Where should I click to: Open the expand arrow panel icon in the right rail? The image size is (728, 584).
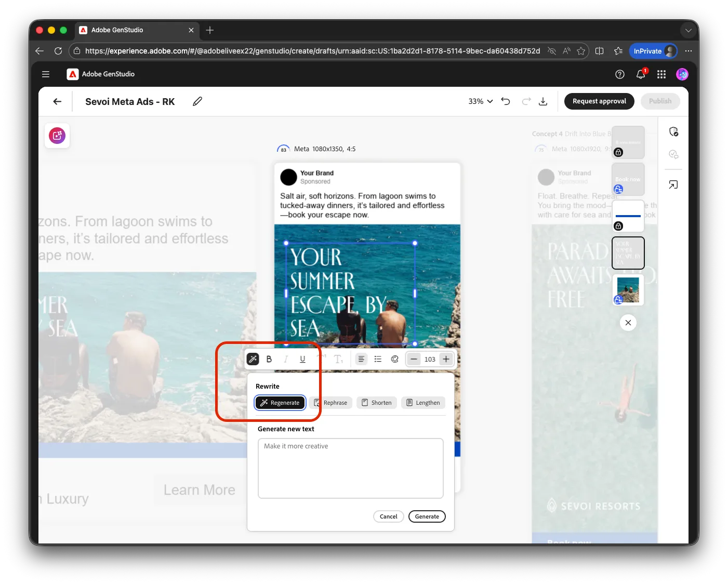[673, 184]
